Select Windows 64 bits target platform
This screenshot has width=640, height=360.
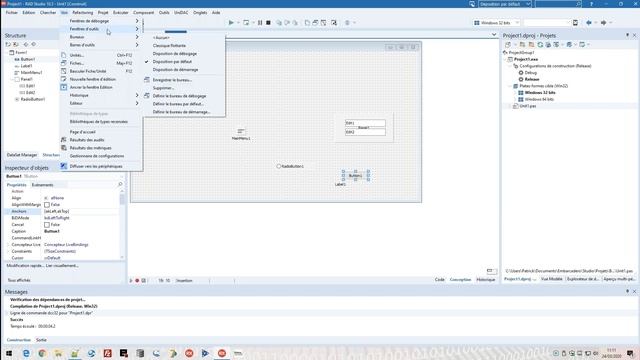[x=539, y=99]
